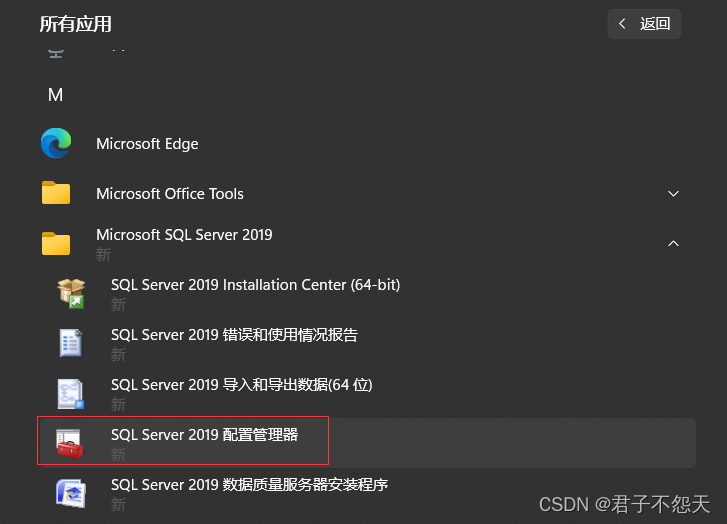727x524 pixels.
Task: Open the SQL Server Installation Center box icon
Action: (x=71, y=294)
